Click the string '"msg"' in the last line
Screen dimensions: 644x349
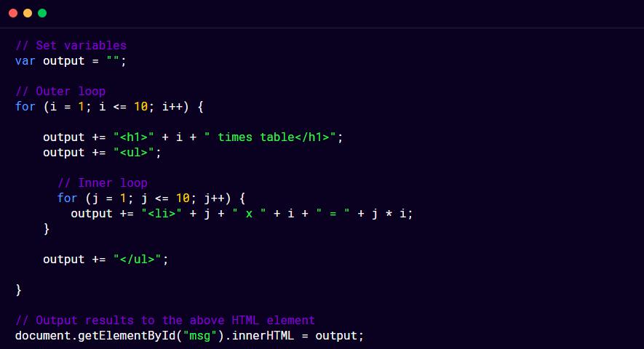200,336
